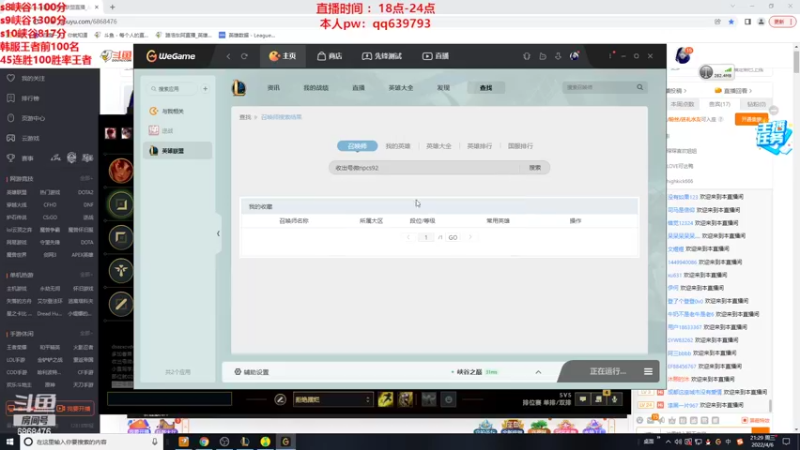
Task: Focus the summoner search field at top right
Action: pos(598,87)
